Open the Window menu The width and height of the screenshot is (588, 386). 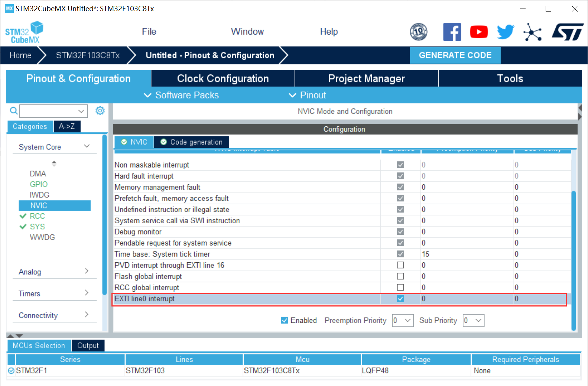click(247, 32)
